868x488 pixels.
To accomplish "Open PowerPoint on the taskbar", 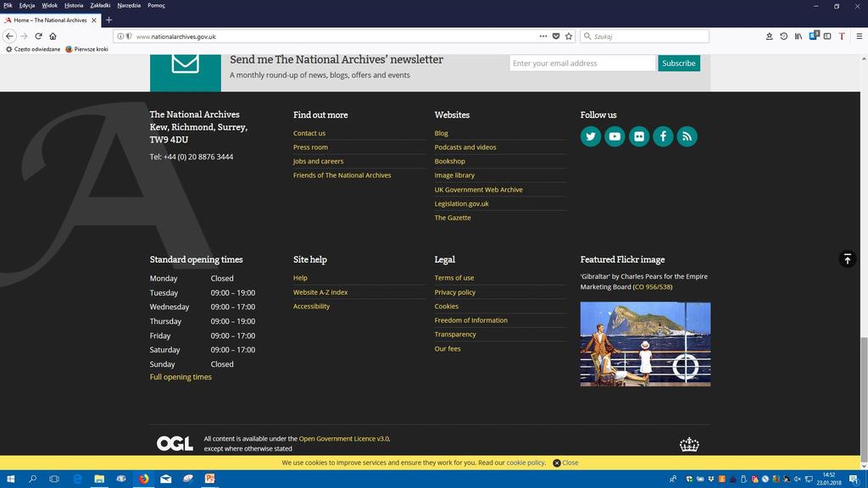I will pyautogui.click(x=210, y=479).
